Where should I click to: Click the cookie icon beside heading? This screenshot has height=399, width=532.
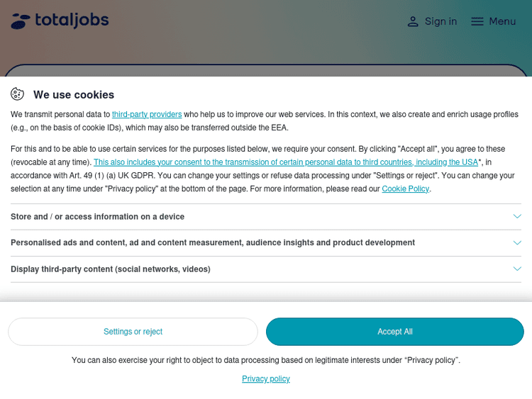pyautogui.click(x=18, y=94)
